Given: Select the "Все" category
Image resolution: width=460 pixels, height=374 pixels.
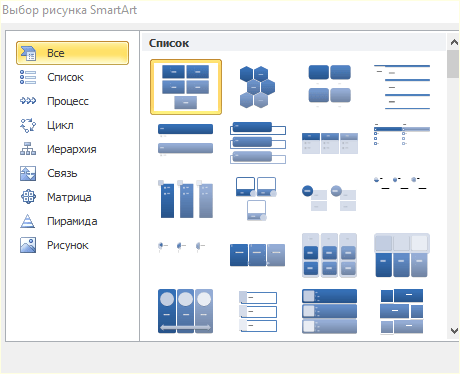Looking at the screenshot, I should coord(72,53).
